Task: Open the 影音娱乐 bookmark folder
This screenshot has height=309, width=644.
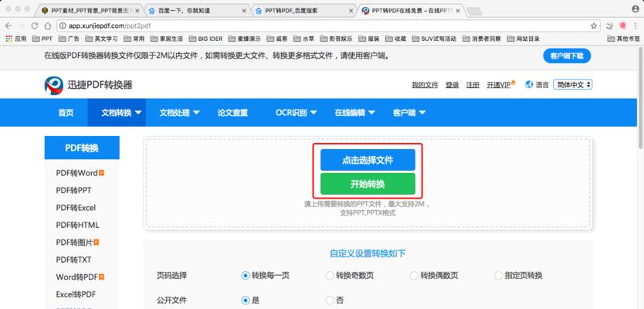Action: click(336, 39)
